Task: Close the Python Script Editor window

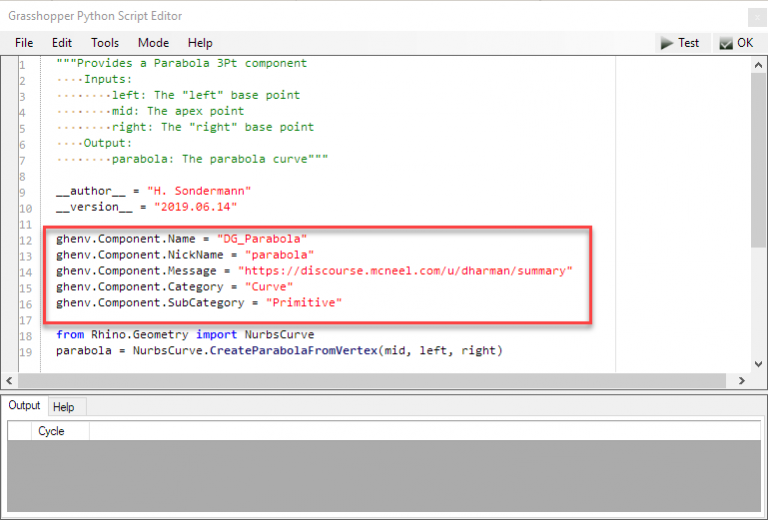Action: coord(756,16)
